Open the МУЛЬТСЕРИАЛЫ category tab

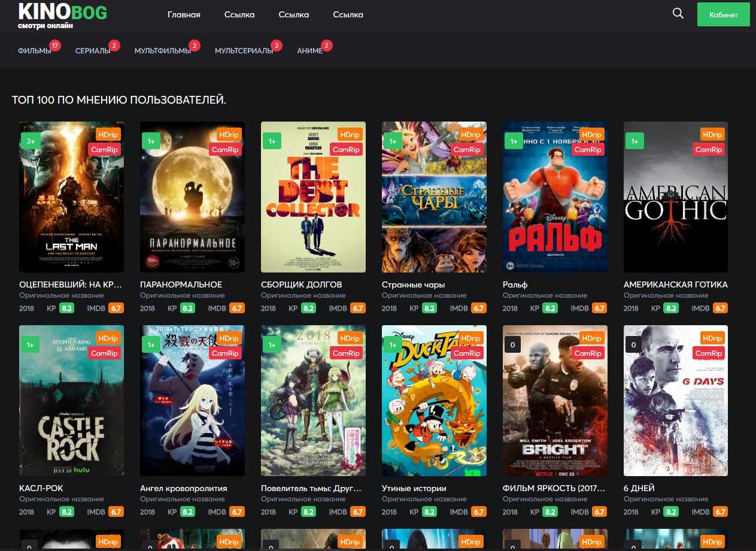244,51
